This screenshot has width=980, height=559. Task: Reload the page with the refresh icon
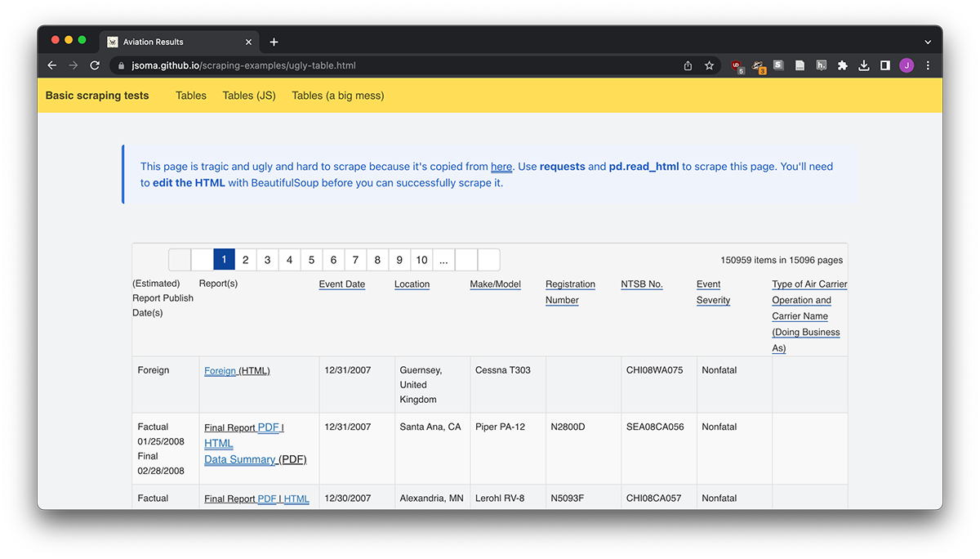coord(95,65)
